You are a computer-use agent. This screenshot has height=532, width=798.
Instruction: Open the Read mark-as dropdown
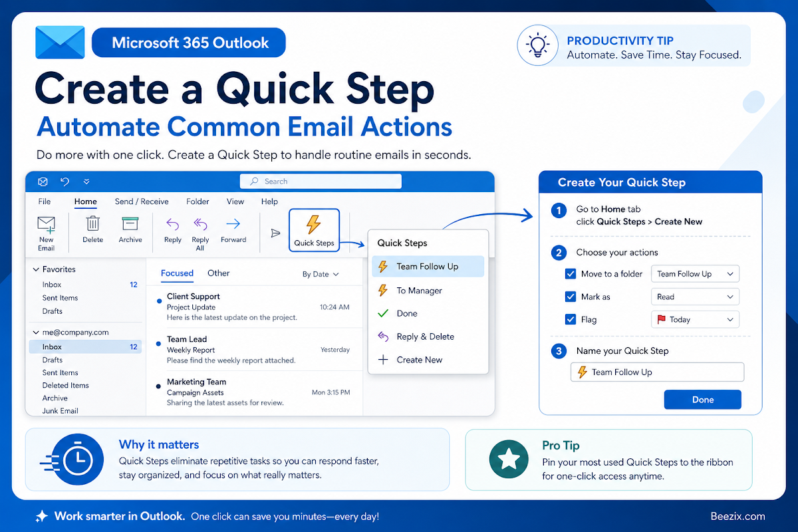point(695,297)
